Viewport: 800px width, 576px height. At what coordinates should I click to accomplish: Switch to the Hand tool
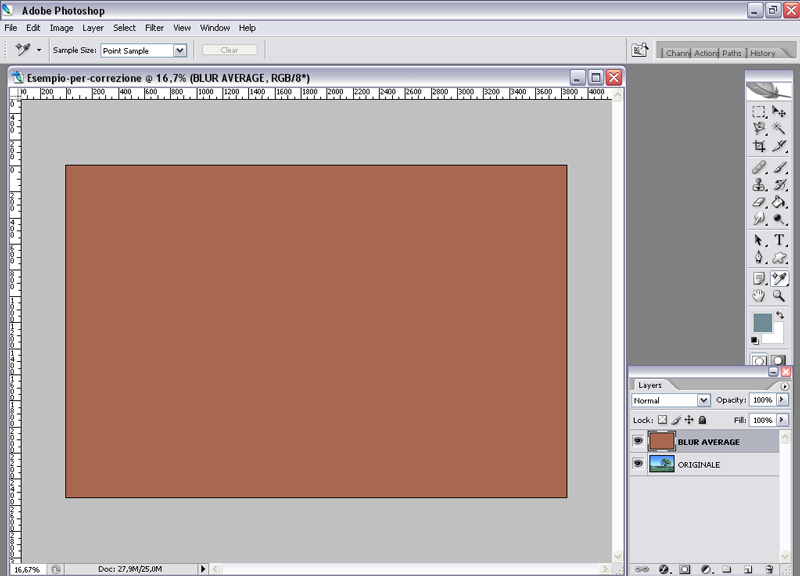759,296
